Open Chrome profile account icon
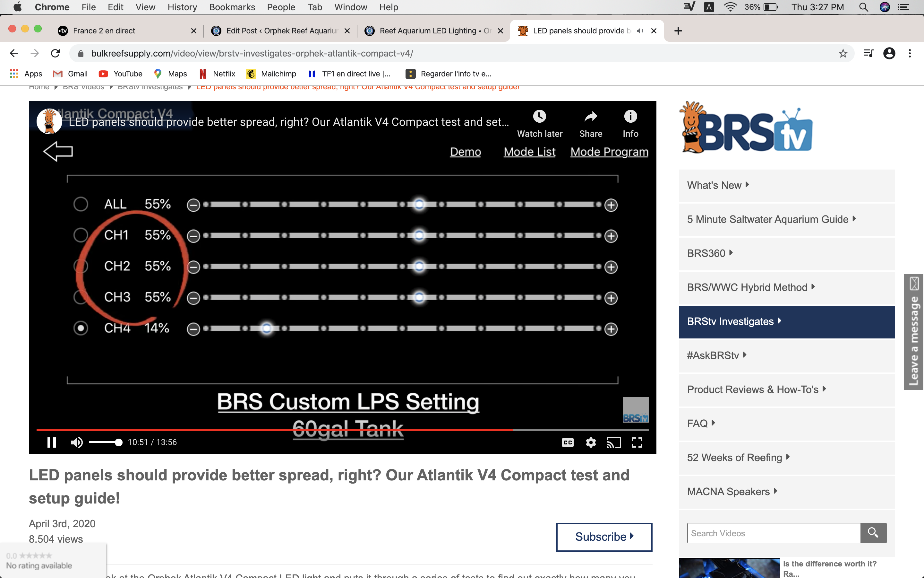Image resolution: width=924 pixels, height=578 pixels. (x=889, y=53)
